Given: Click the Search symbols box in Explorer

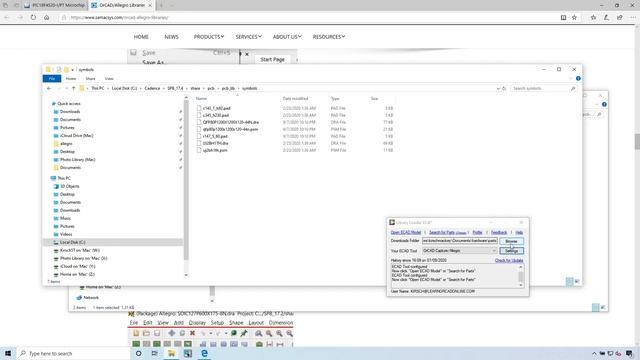Looking at the screenshot, I should coord(543,88).
